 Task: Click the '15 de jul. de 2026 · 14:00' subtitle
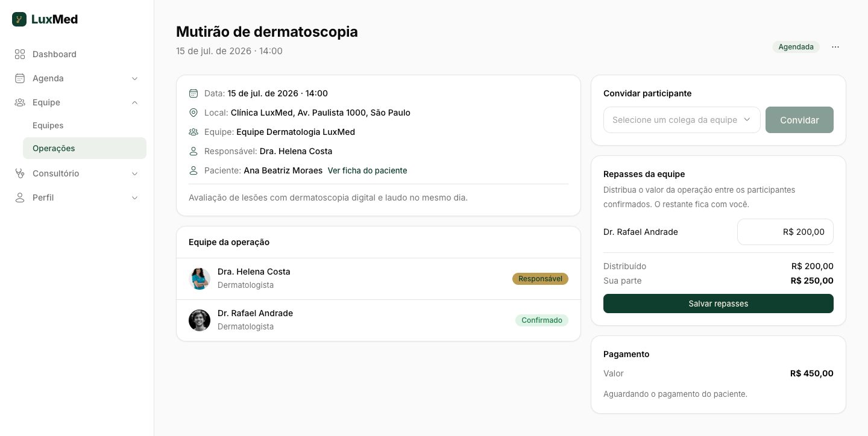(x=229, y=51)
